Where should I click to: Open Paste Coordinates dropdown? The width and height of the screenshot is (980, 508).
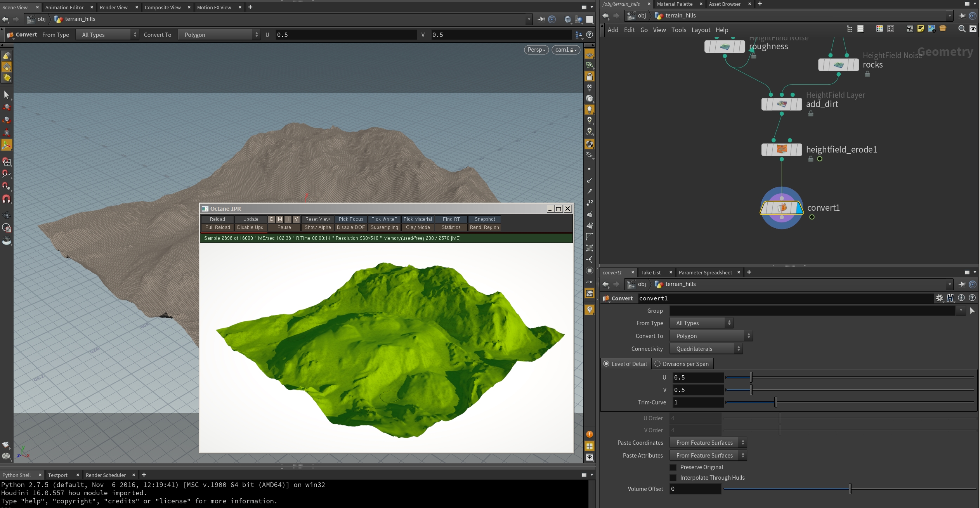(708, 443)
